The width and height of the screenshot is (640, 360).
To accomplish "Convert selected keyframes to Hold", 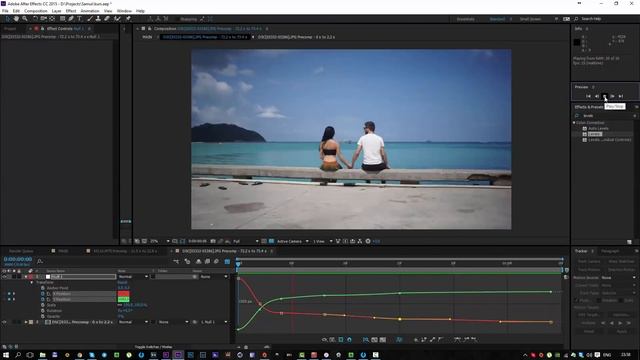I will tap(424, 340).
